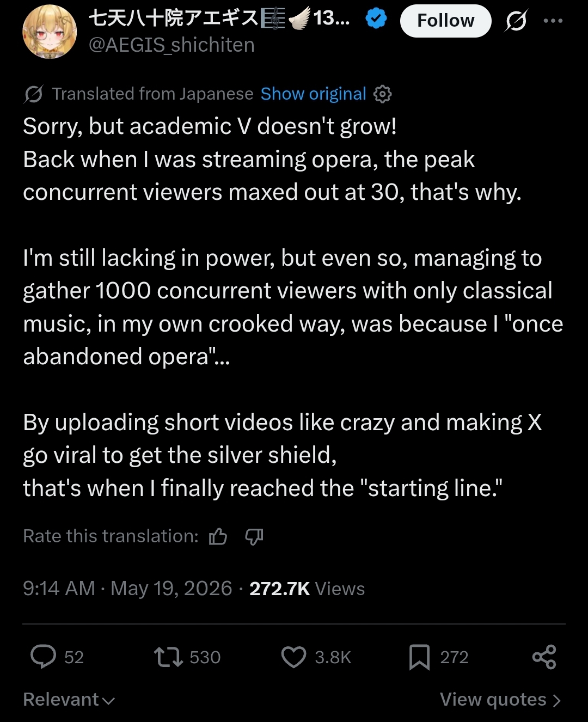Open replies via the comment bubble icon
This screenshot has width=588, height=722.
coord(43,657)
